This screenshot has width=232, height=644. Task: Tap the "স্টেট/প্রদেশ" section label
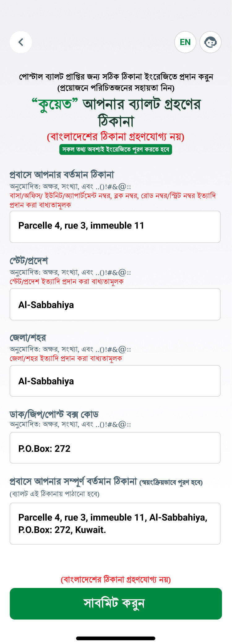(29, 261)
